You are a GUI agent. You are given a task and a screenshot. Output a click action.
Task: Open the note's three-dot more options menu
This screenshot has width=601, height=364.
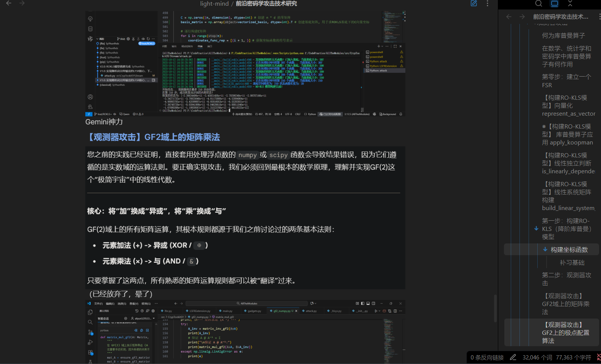[x=487, y=3]
